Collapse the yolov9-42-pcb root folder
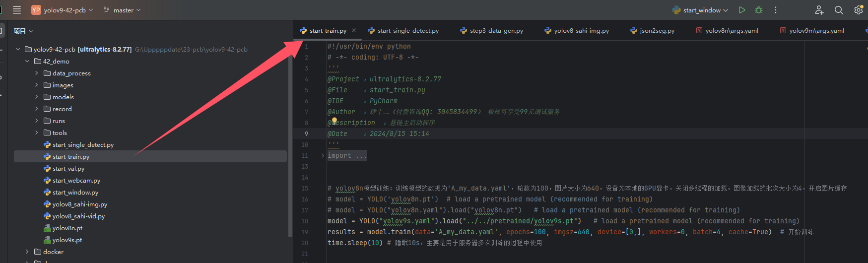 click(18, 49)
